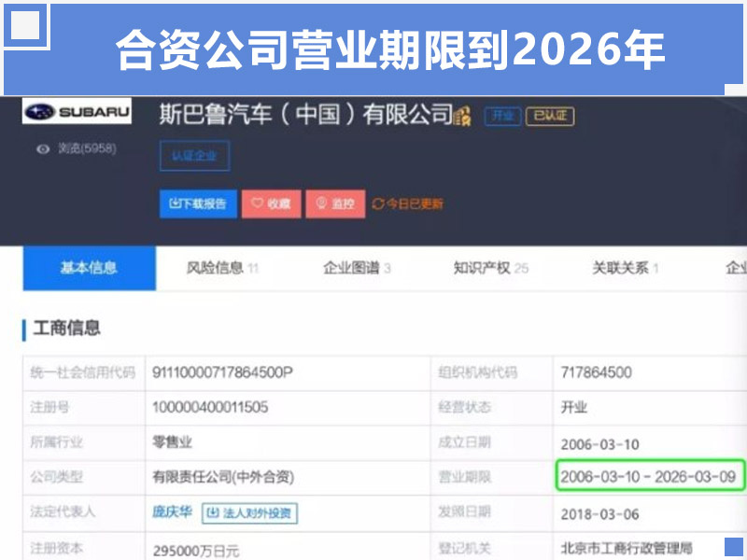Screen dimensions: 747x560
Task: Click the 有限责任公司(中外合资) company type value
Action: [223, 477]
